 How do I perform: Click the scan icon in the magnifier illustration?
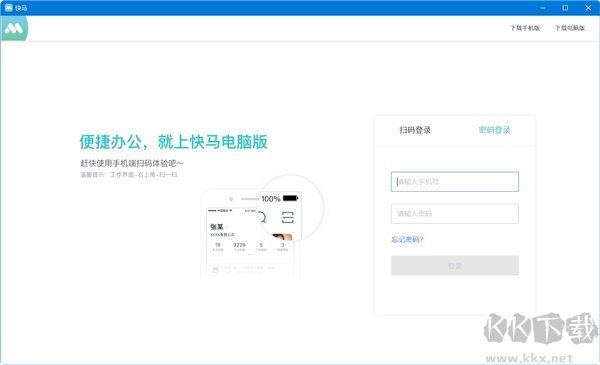tap(288, 217)
